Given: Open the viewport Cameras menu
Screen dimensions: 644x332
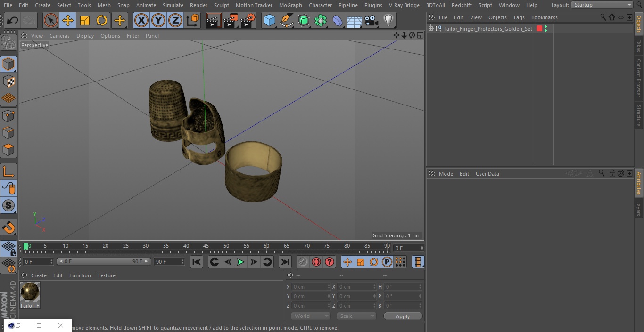Looking at the screenshot, I should pyautogui.click(x=59, y=36).
